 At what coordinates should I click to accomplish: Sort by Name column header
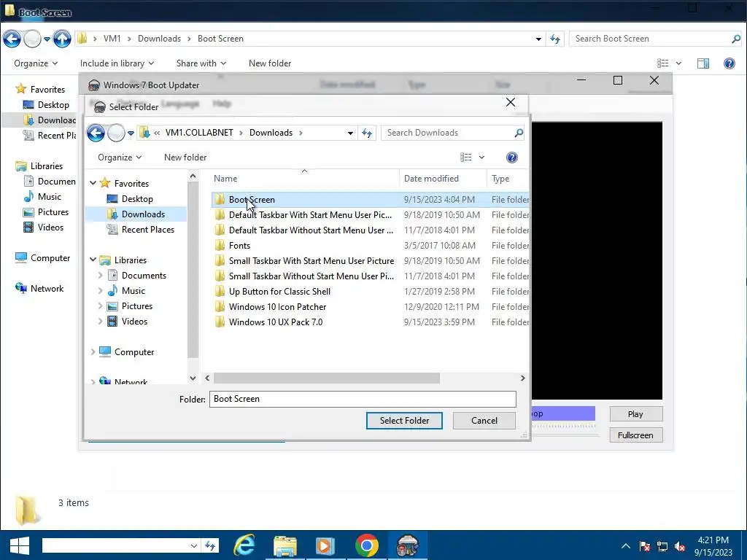point(305,179)
